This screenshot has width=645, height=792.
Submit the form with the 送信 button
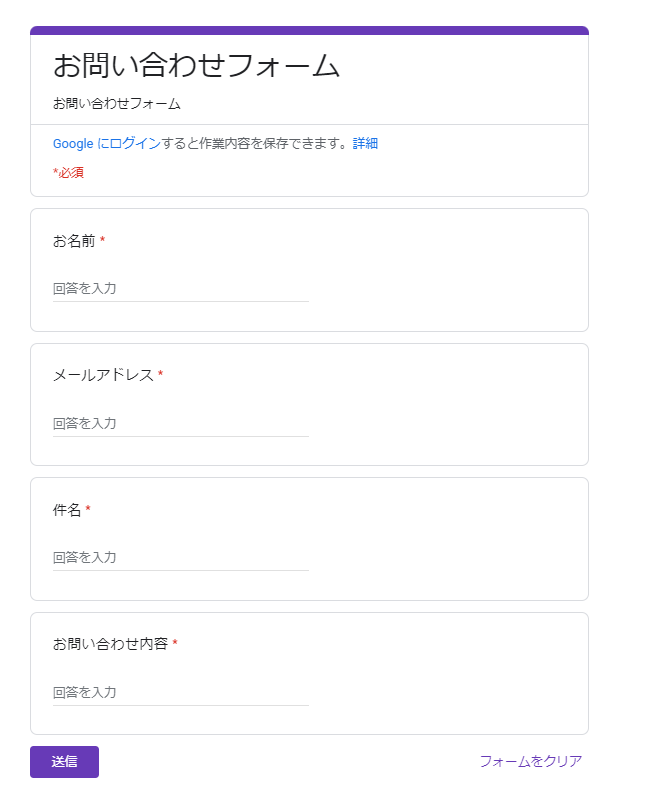coord(64,762)
